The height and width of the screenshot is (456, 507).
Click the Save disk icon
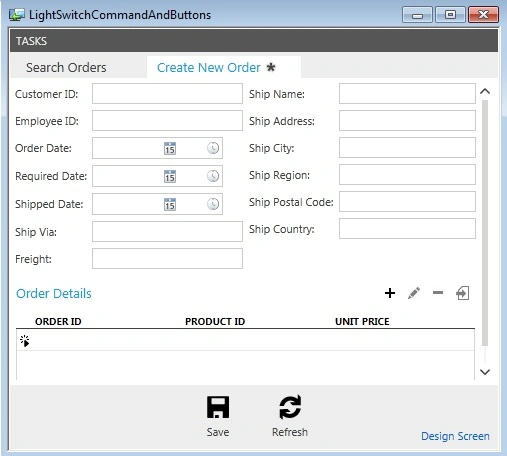tap(218, 407)
